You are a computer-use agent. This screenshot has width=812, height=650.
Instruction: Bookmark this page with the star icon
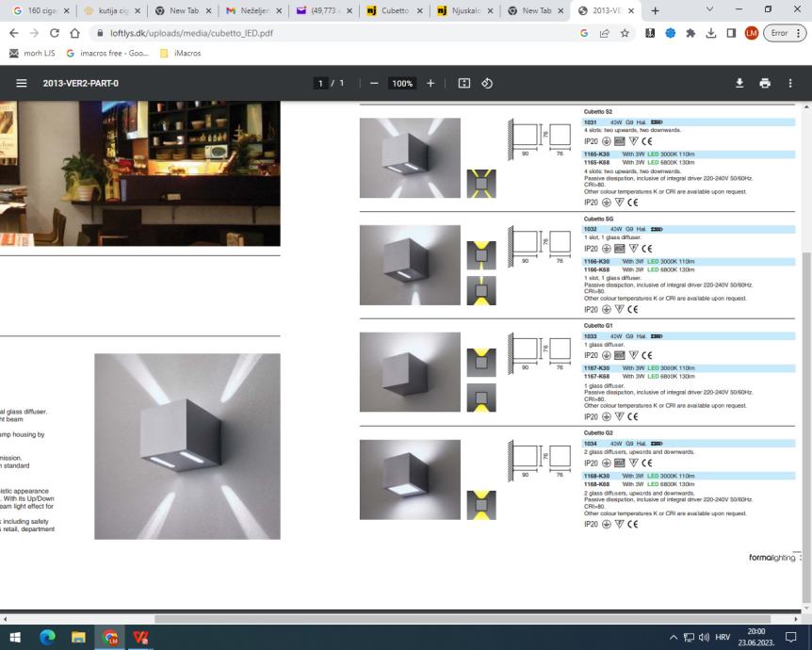click(x=625, y=33)
